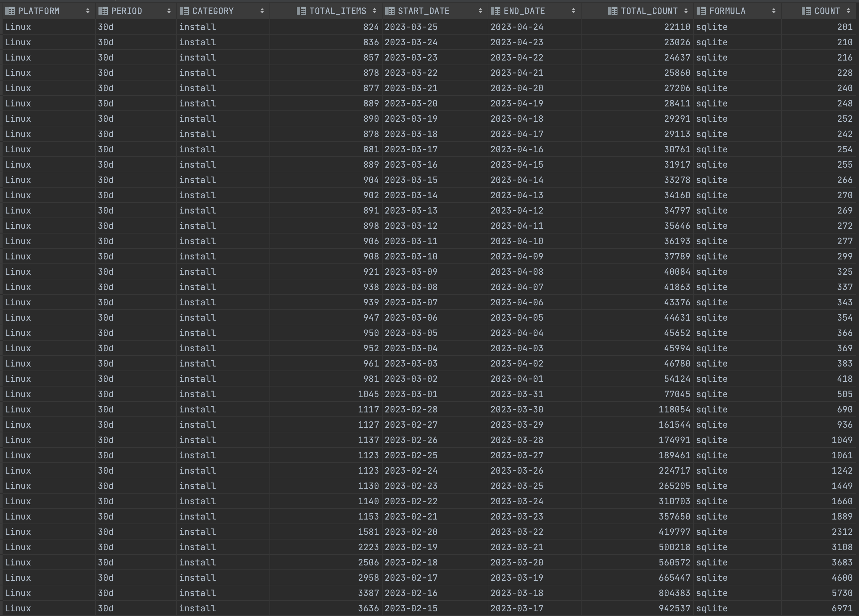Toggle sort order on the PLATFORM column
Viewport: 859px width, 616px height.
click(88, 11)
